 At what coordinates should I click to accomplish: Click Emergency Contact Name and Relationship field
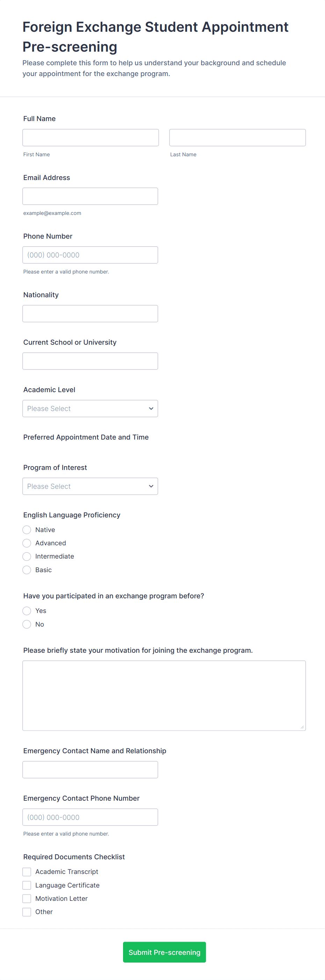[90, 770]
